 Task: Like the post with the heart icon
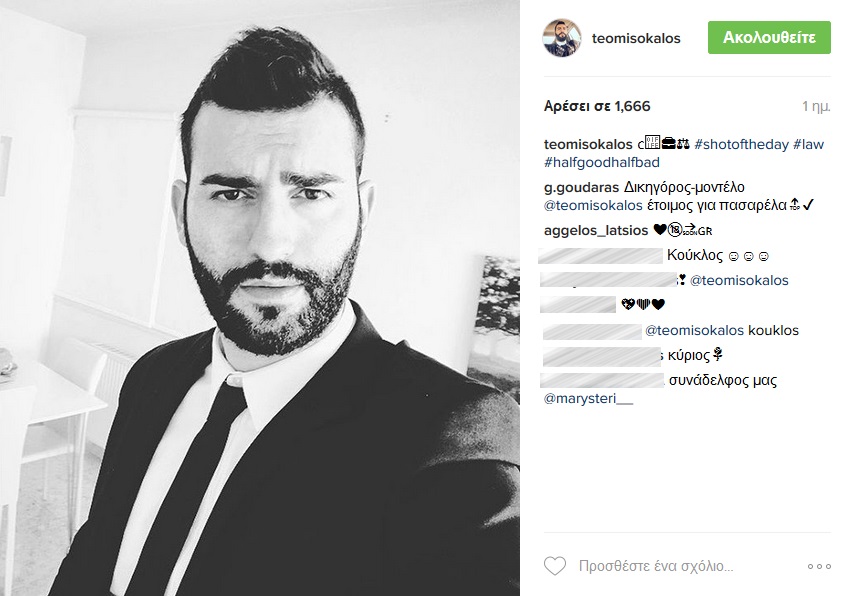(555, 566)
